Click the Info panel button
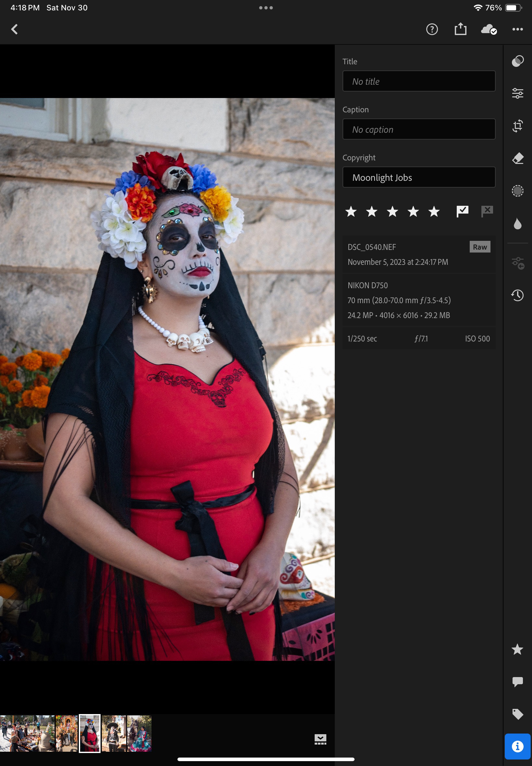Screen dimensions: 532x766 [x=517, y=746]
